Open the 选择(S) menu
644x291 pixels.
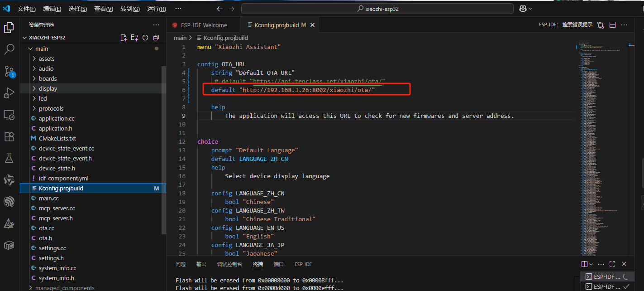point(78,9)
